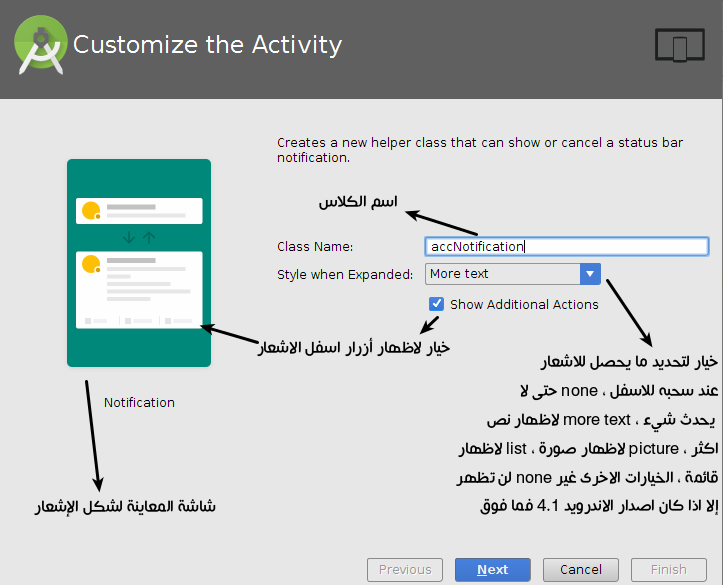Uncheck the Show Additional Actions checkbox
The width and height of the screenshot is (724, 585).
[x=436, y=304]
